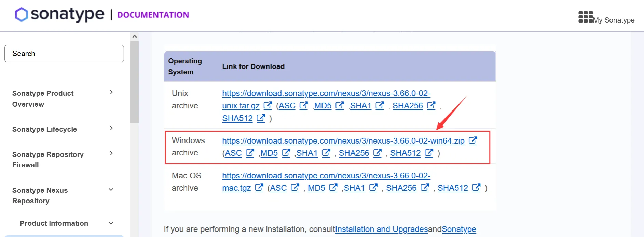Open the My Sonatype grid icon
This screenshot has height=237, width=644.
[x=586, y=17]
